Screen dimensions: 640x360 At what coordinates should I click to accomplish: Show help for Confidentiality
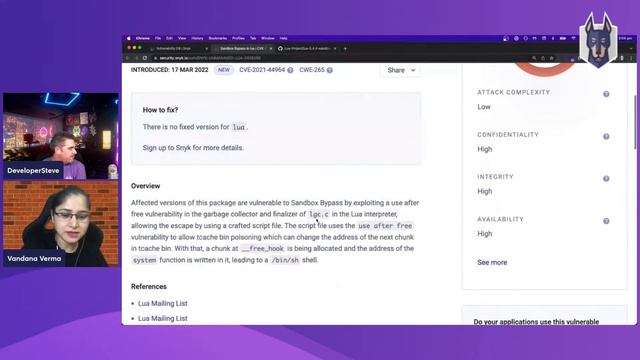(x=606, y=136)
